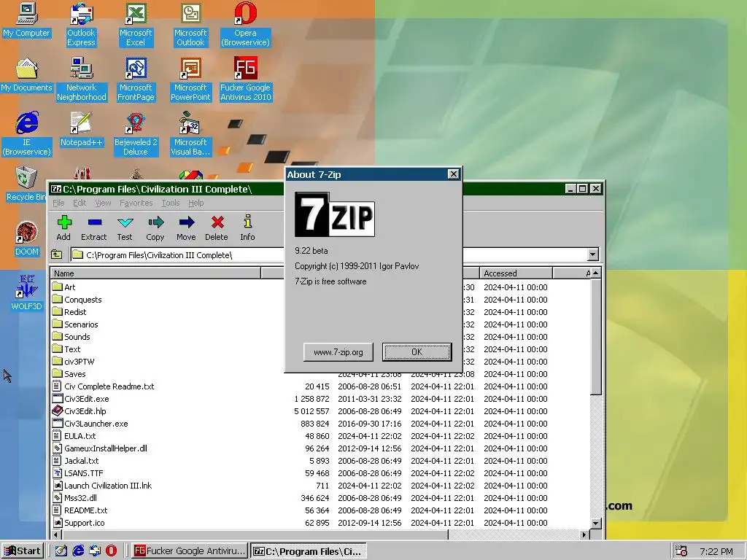Click the vertical scrollbar up arrow

pos(595,273)
